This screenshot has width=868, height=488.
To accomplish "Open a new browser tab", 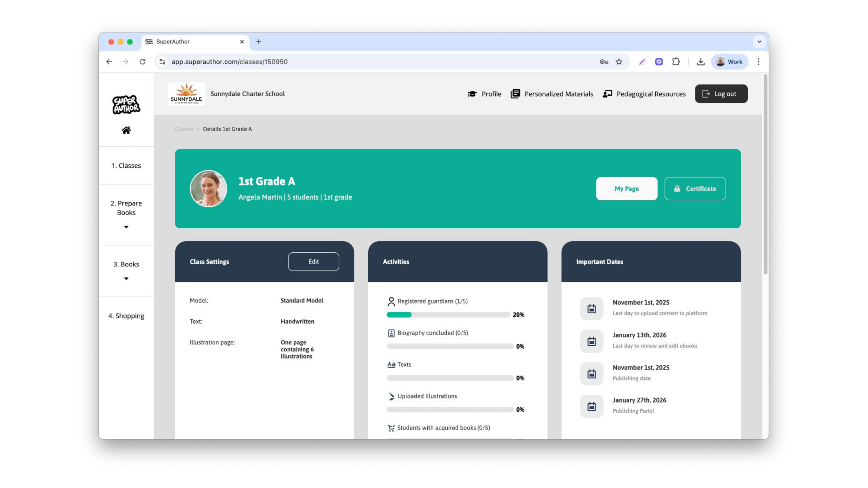I will (258, 42).
